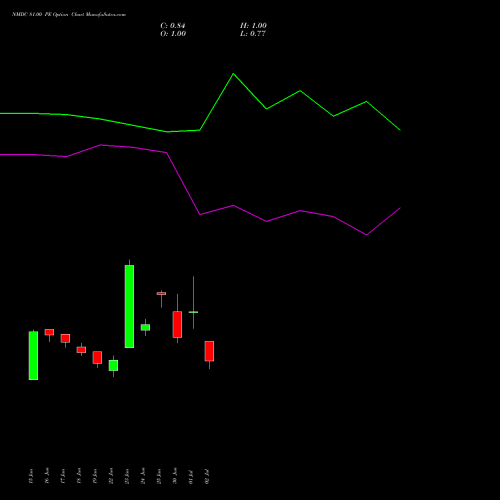Viewport: 500px width, 500px height.
Task: Click the lowest trough of the purple line
Action: click(x=367, y=235)
